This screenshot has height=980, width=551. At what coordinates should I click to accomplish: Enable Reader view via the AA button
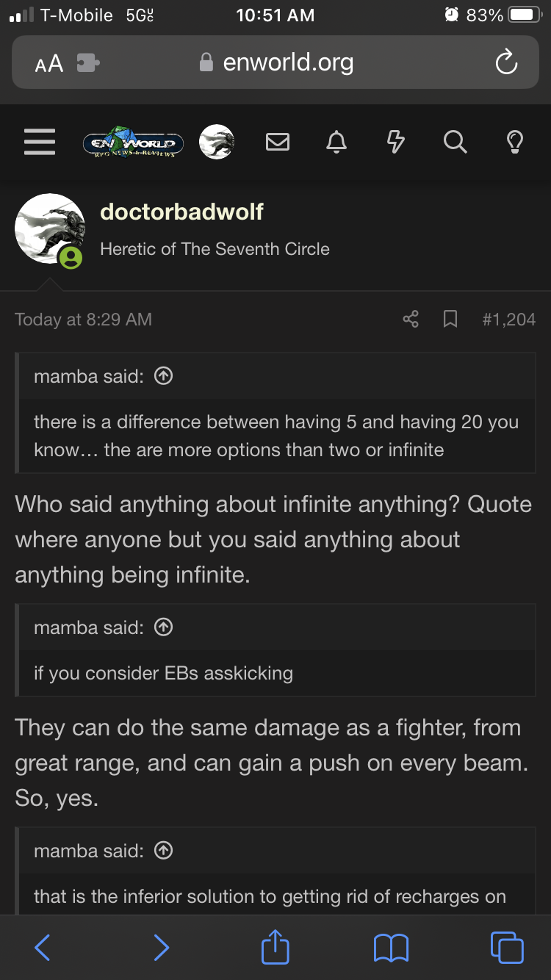point(48,63)
